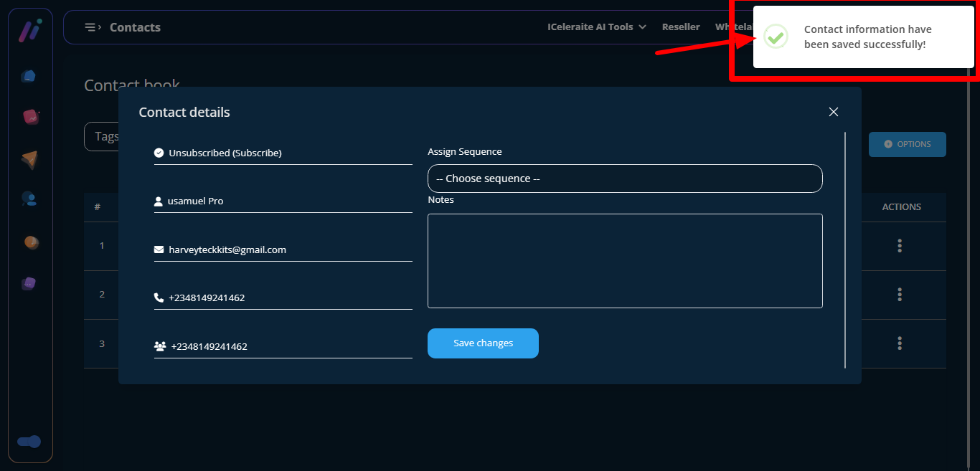Open the actions menu for row 3
The height and width of the screenshot is (471, 980).
point(899,343)
